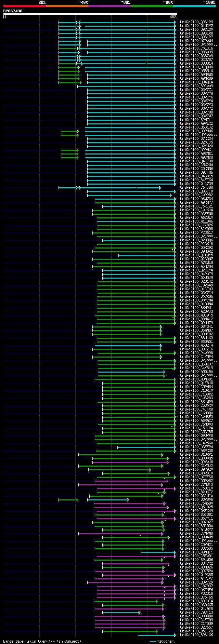Click label UniRef100_Q6FK49
Image resolution: width=219 pixels, height=644 pixels.
[196, 511]
